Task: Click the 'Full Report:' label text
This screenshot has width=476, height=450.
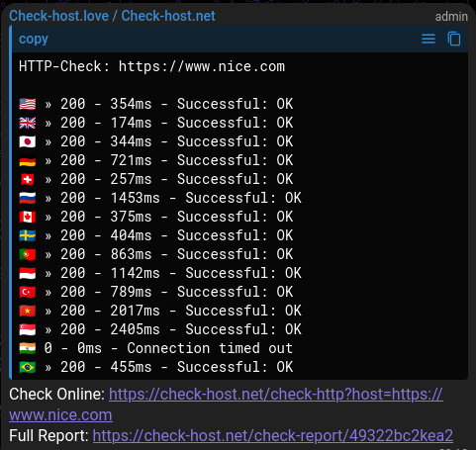Action: [48, 435]
